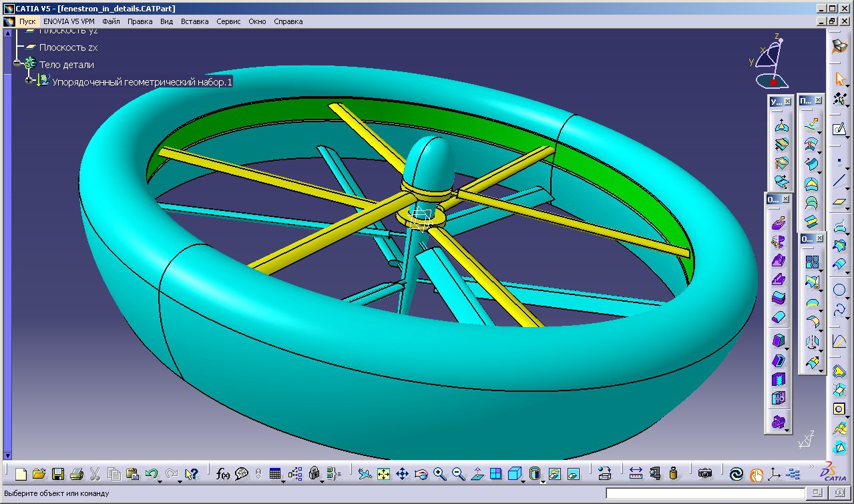Click the Save (floppy disk) icon

58,474
